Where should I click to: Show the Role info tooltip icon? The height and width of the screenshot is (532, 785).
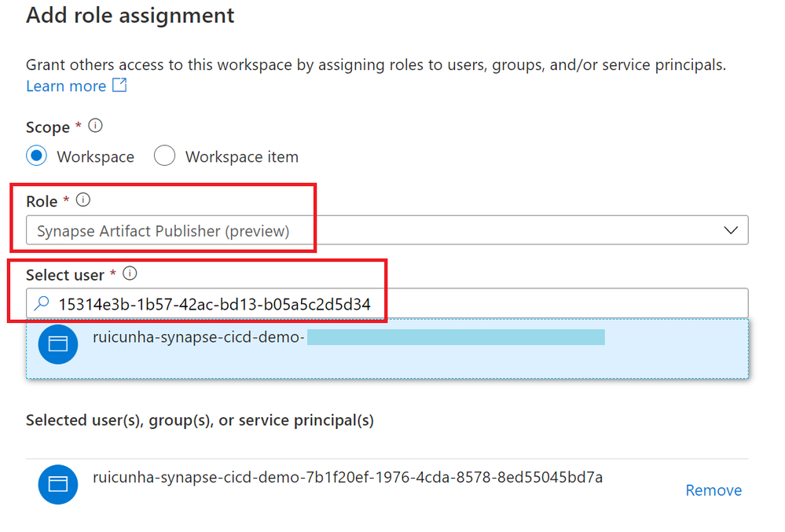[x=83, y=200]
